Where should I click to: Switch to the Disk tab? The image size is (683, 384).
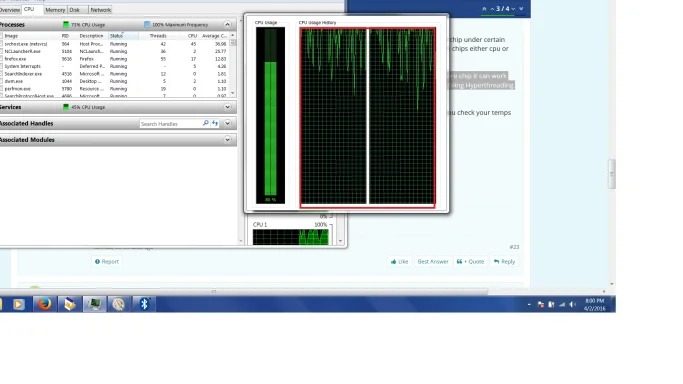pos(75,10)
